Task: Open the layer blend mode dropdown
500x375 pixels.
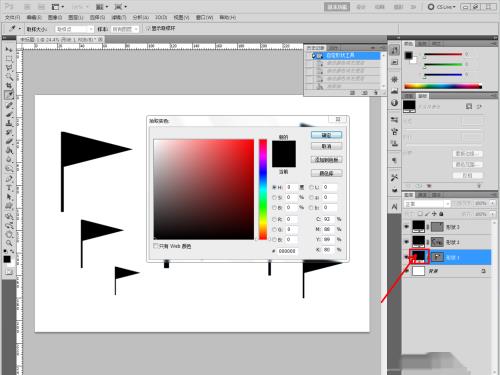Action: [x=427, y=204]
